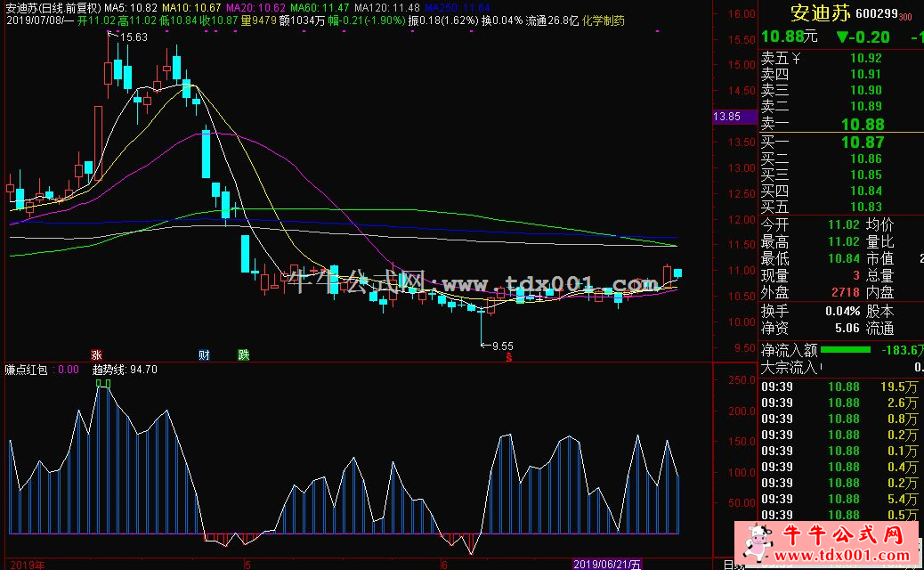Click the 15.63 high price marker
The width and height of the screenshot is (924, 570).
134,37
